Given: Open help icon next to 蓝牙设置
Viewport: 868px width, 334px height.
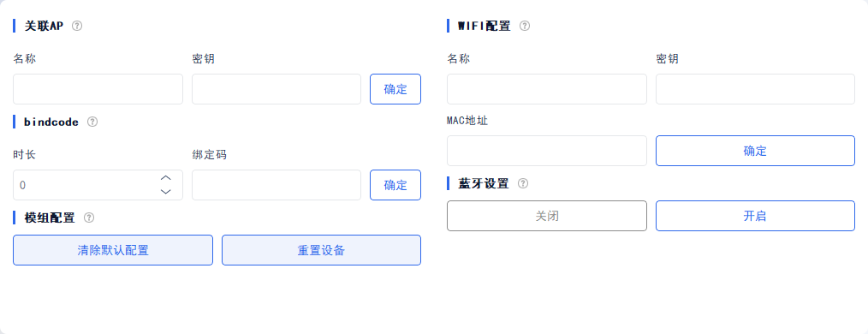Looking at the screenshot, I should point(522,183).
